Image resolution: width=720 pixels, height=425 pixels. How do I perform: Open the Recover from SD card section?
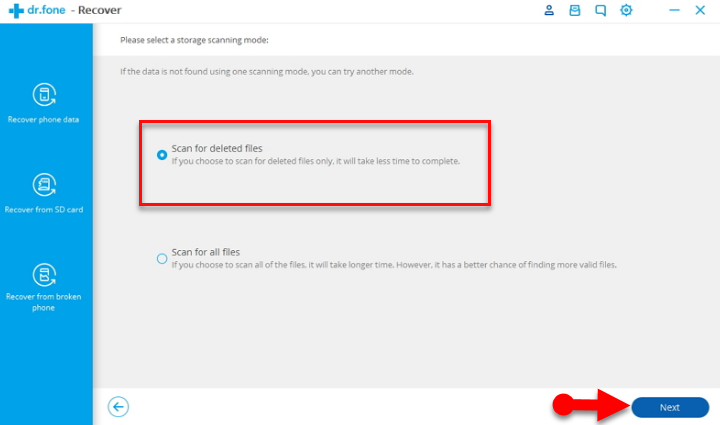(x=43, y=186)
